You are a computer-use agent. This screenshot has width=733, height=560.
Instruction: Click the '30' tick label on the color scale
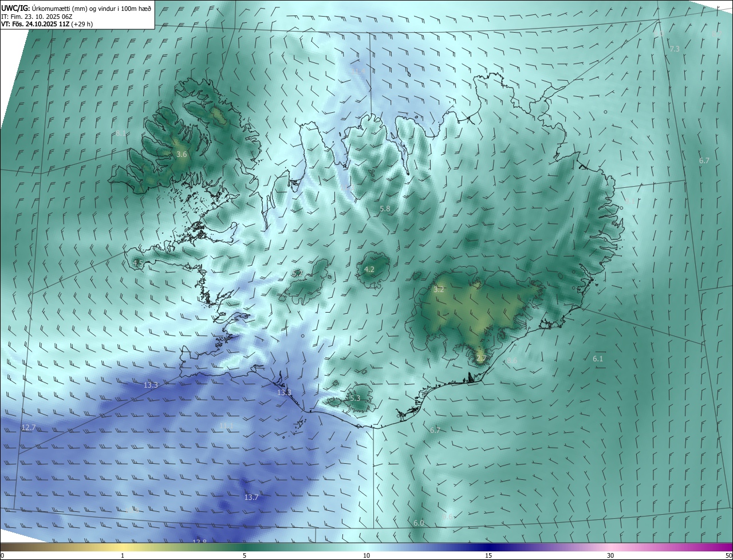pos(610,555)
